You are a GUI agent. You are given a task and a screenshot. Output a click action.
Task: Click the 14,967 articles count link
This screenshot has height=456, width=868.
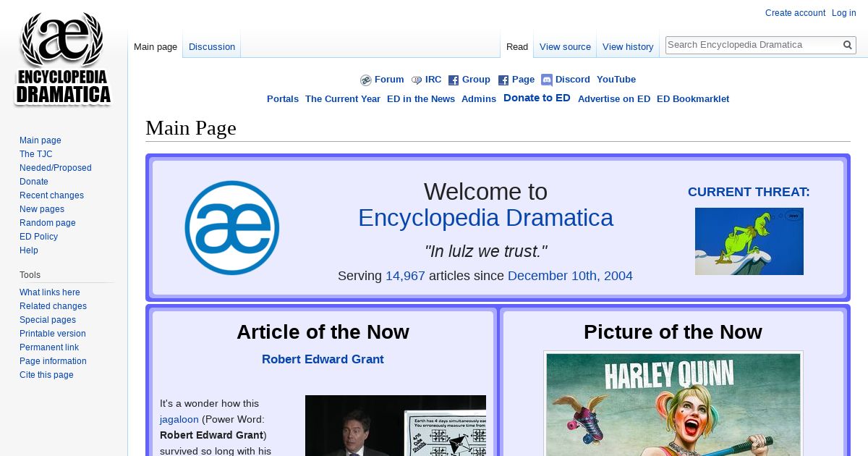pos(405,276)
